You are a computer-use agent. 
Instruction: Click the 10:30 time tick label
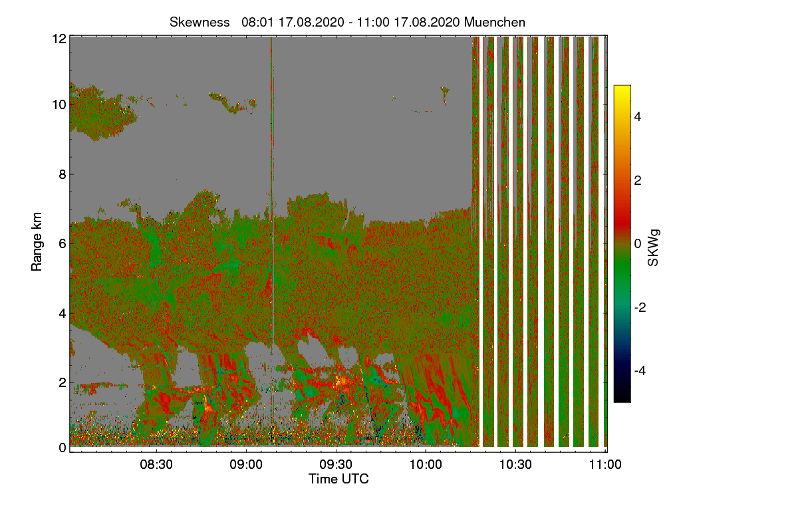tap(515, 465)
